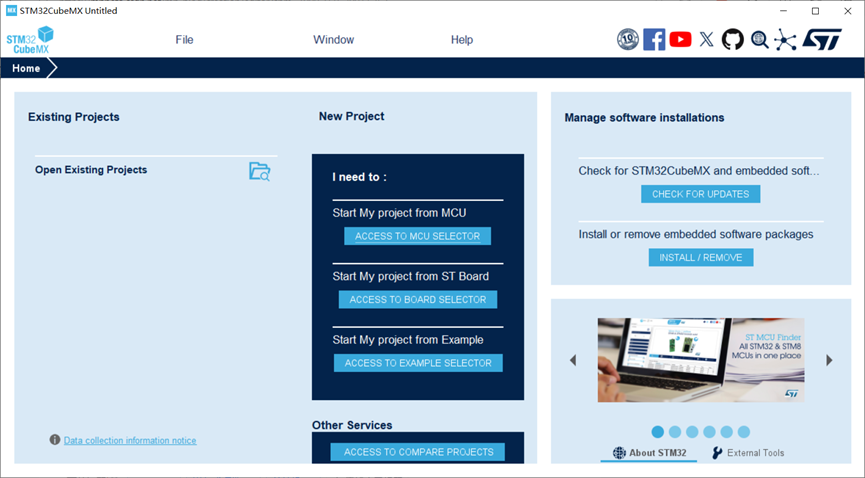This screenshot has height=478, width=865.
Task: Show previous banner slide with left arrow
Action: (x=573, y=360)
